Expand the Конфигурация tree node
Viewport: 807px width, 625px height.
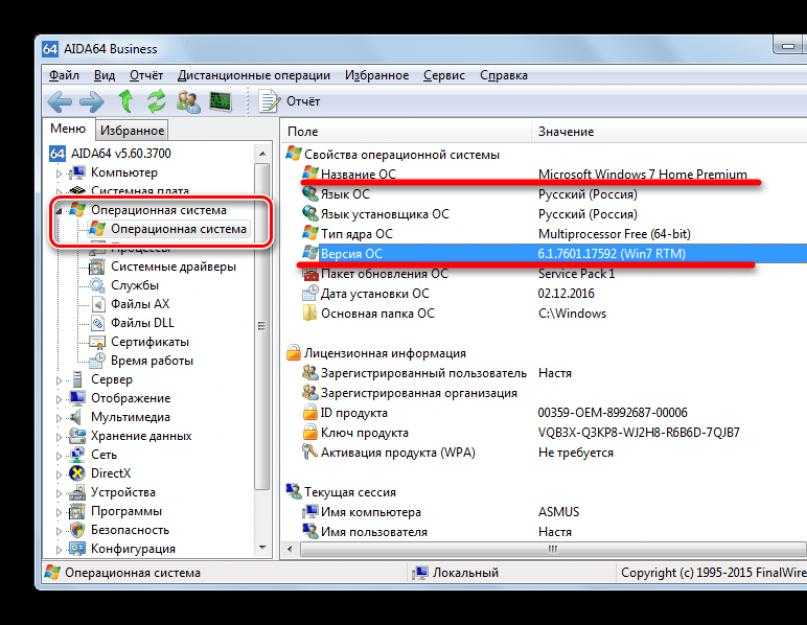coord(59,550)
